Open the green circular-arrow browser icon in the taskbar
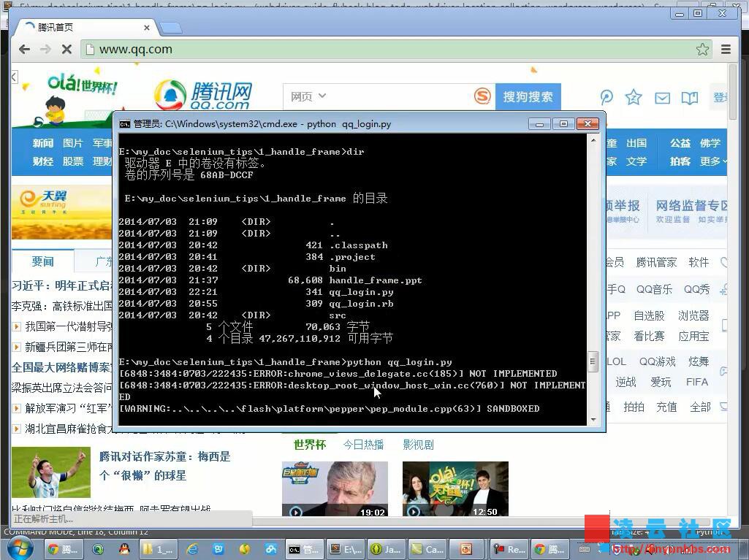 tap(98, 550)
